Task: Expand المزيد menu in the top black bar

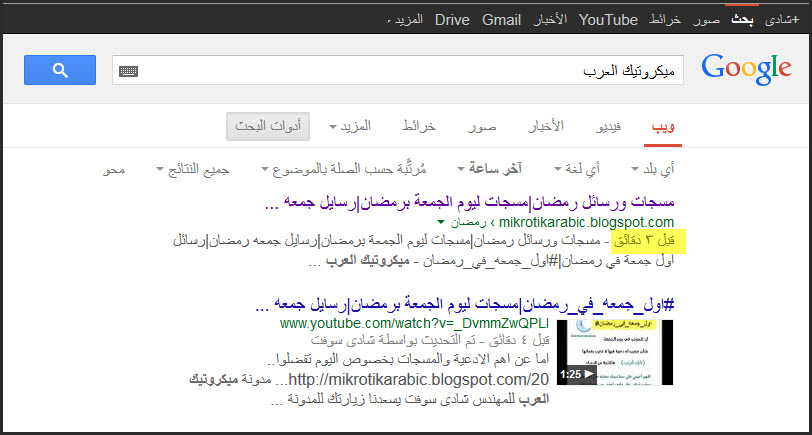Action: tap(405, 20)
